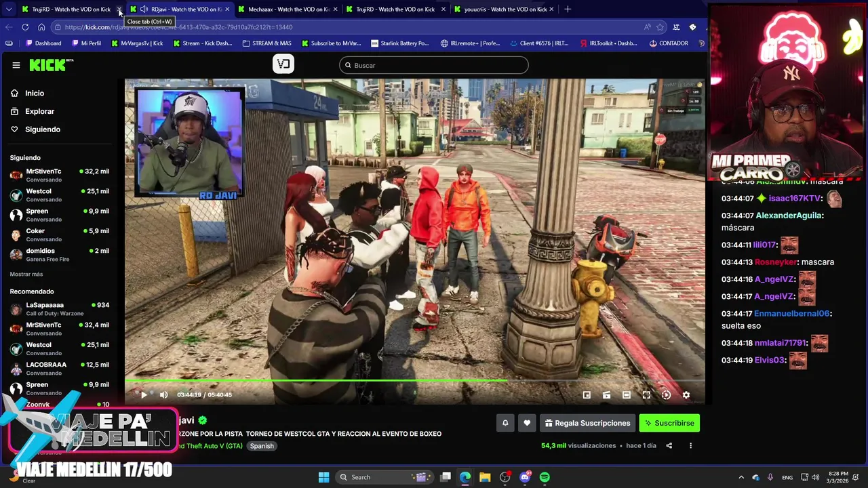Open the Starlink Battery bookmark

[399, 43]
